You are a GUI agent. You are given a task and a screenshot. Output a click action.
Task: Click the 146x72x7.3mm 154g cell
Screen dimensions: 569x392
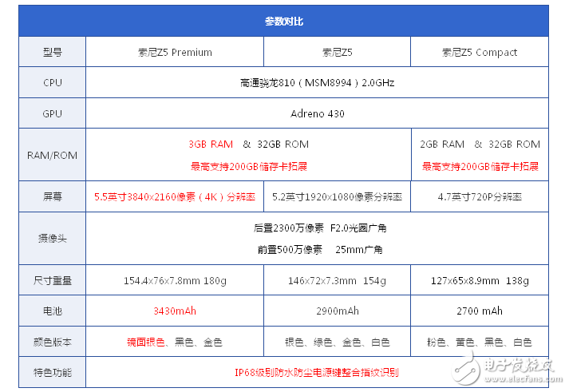tap(337, 280)
